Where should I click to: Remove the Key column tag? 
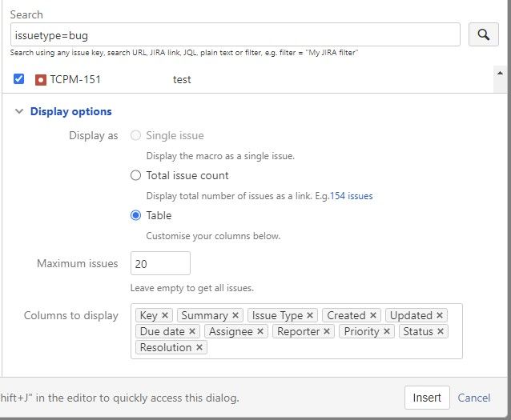(165, 315)
